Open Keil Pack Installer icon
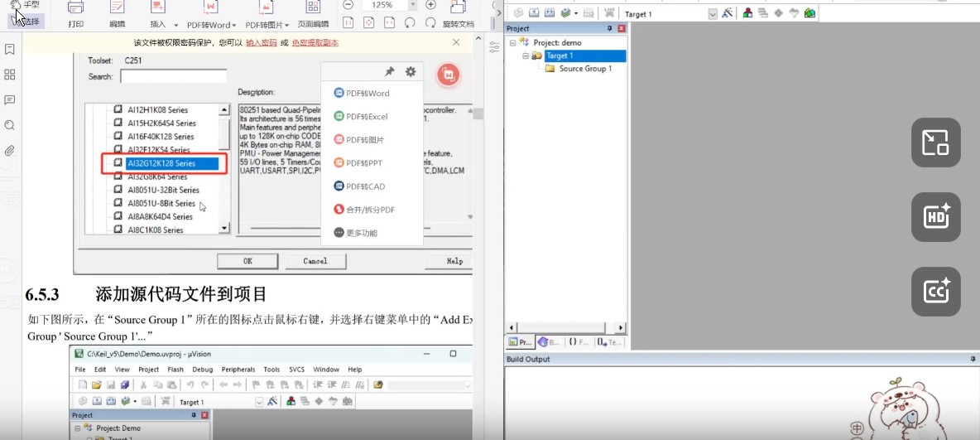Viewport: 980px width, 440px height. click(810, 13)
